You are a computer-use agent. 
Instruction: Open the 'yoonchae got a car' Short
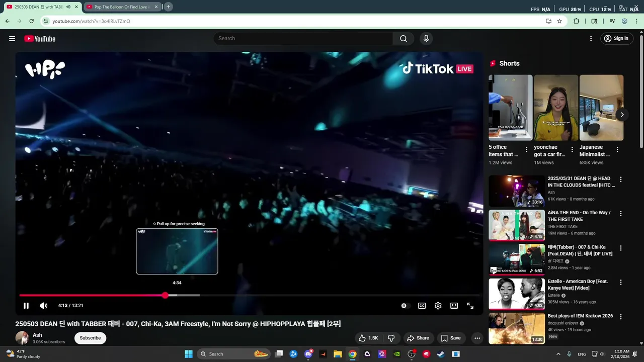[556, 108]
